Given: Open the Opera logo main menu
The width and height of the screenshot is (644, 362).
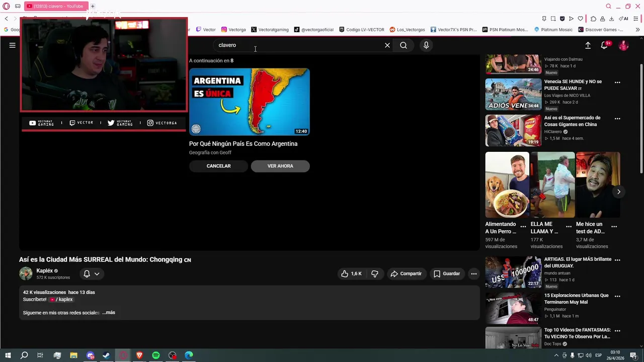Looking at the screenshot, I should click(x=6, y=6).
